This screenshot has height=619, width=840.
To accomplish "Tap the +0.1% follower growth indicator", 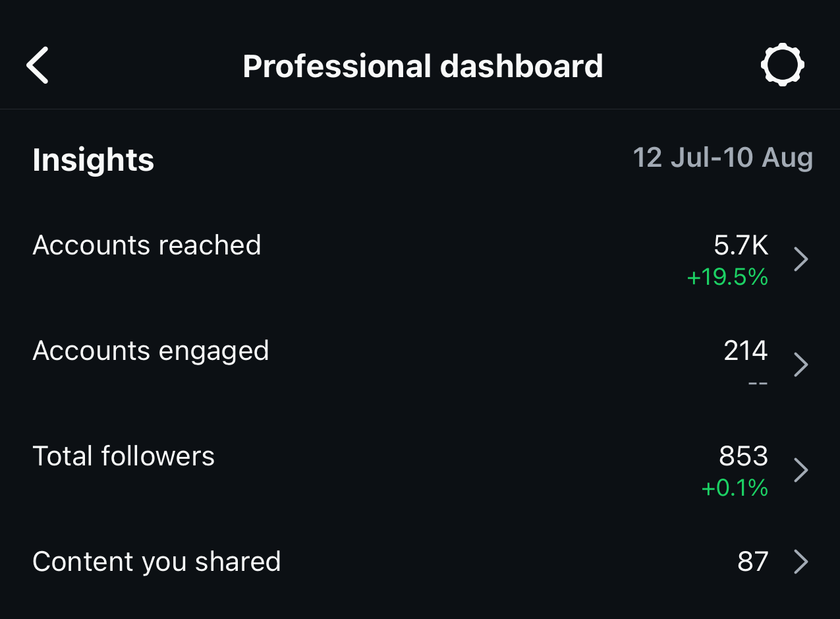I will point(735,488).
